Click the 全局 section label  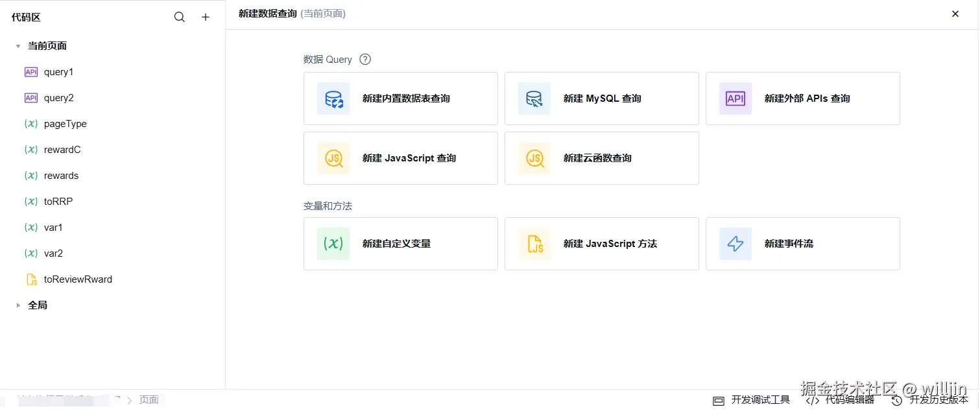pos(38,305)
